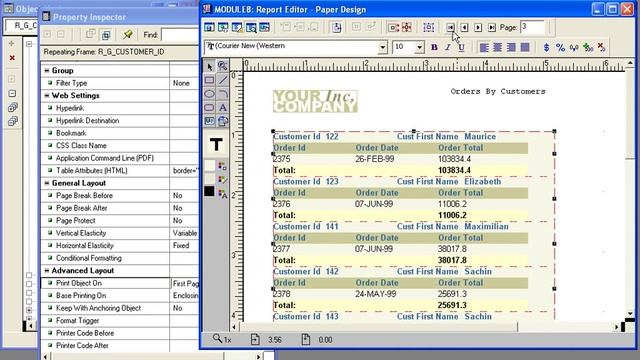The height and width of the screenshot is (360, 640).
Task: Go to next page of report
Action: click(x=478, y=27)
